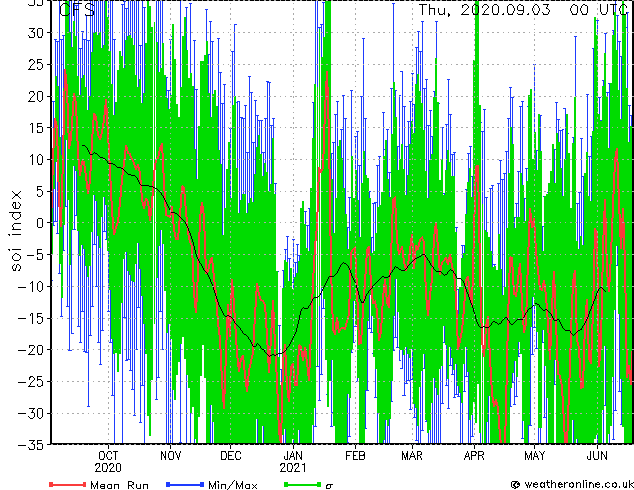Click the FEB axis label

[x=355, y=456]
